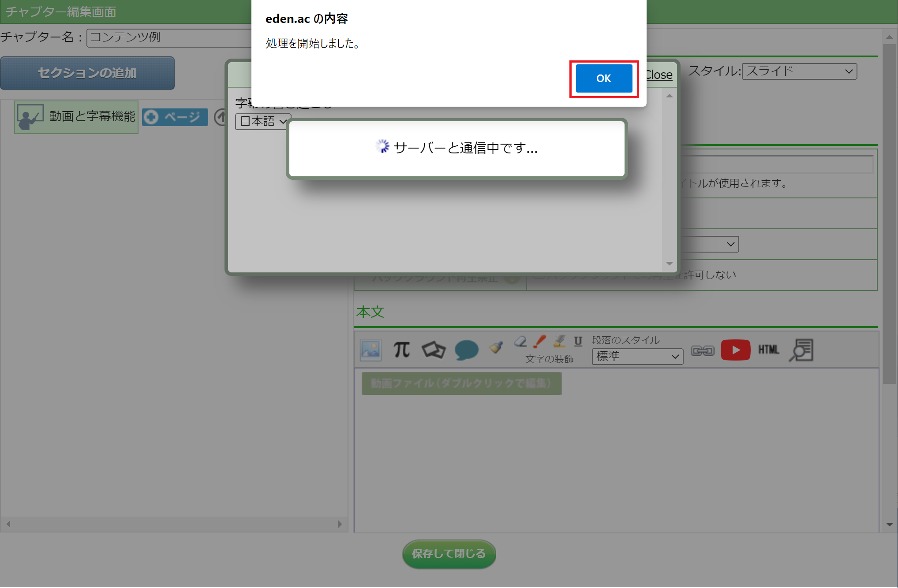Click the speech bubble icon
This screenshot has height=588, width=898.
(466, 350)
